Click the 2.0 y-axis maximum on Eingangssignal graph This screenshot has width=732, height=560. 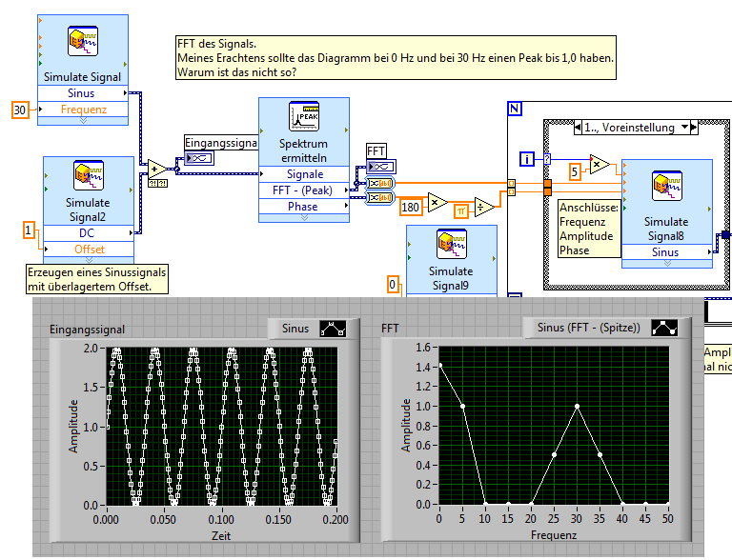pyautogui.click(x=91, y=349)
